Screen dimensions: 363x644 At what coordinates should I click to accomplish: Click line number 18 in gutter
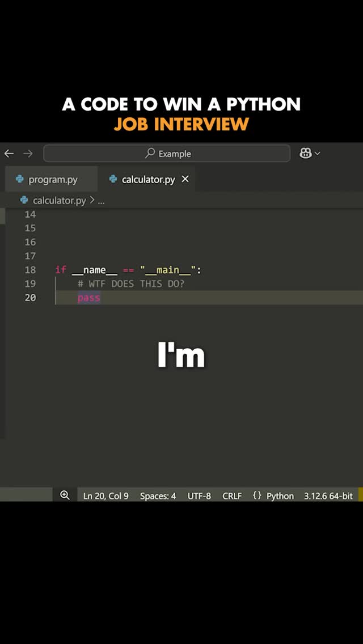coord(30,270)
